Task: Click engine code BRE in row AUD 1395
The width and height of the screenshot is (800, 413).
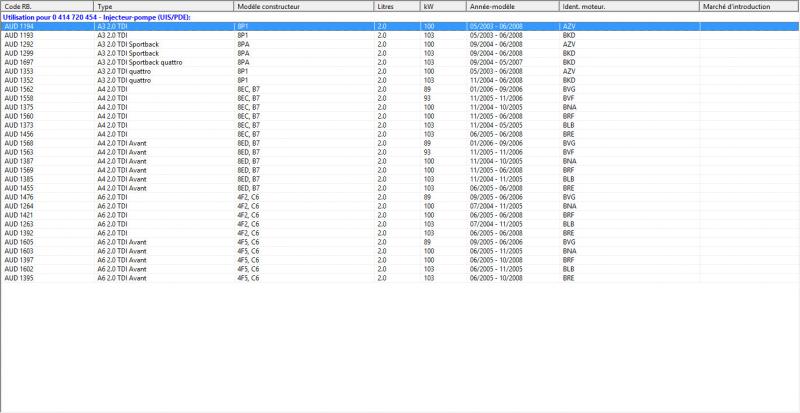Action: click(x=568, y=278)
